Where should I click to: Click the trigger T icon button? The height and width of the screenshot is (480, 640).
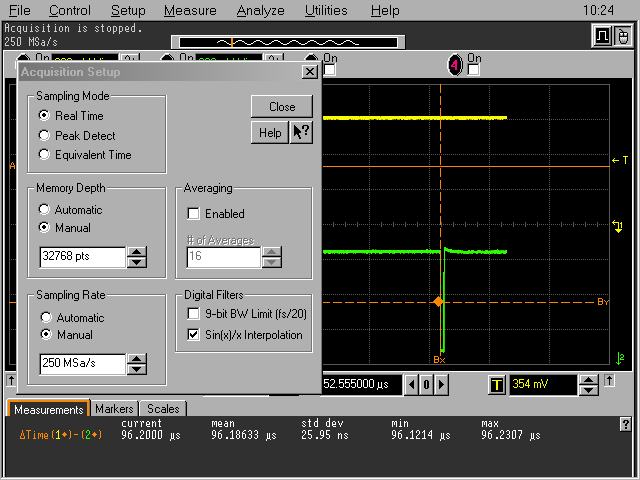click(497, 385)
